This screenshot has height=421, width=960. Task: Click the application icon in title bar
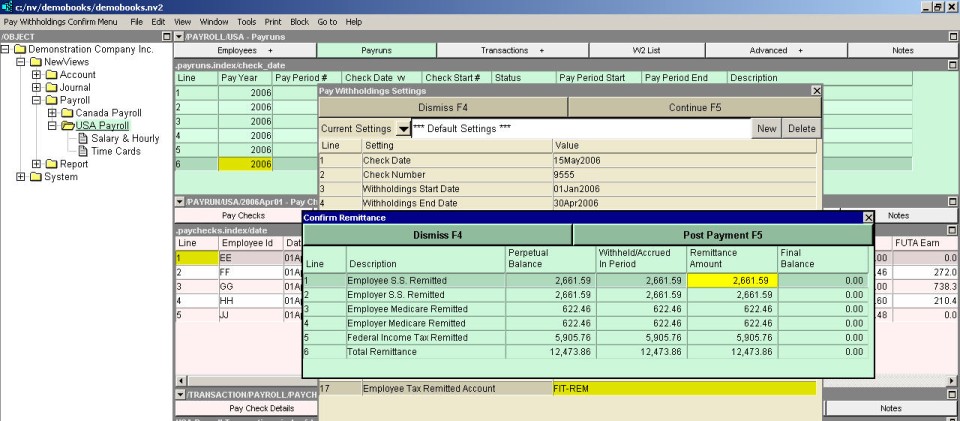8,7
